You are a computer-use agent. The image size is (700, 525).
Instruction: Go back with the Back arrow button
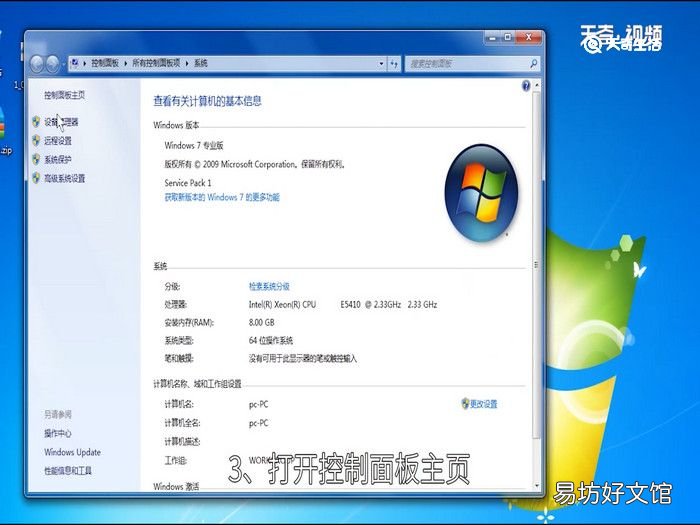37,64
